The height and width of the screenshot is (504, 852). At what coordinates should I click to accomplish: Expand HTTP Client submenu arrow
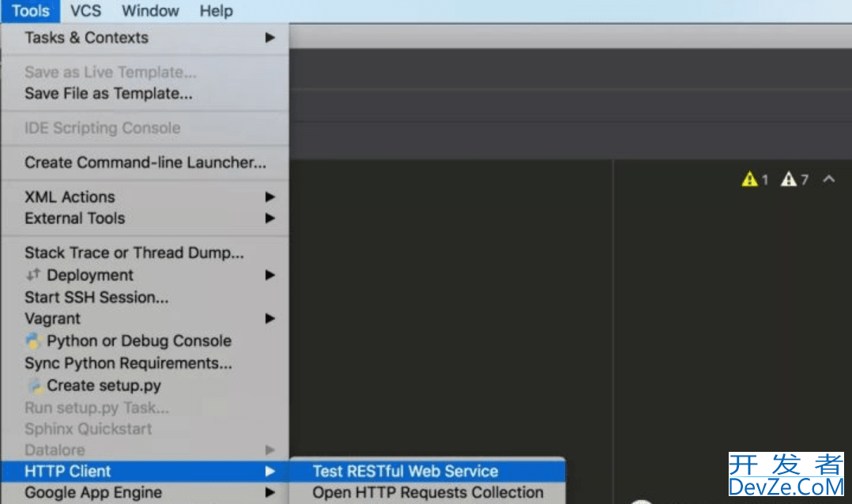click(x=270, y=471)
